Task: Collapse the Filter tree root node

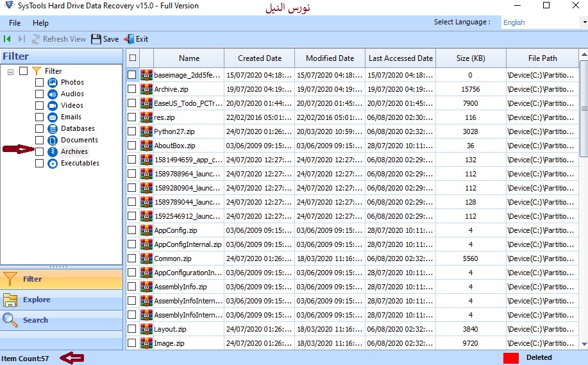Action: pyautogui.click(x=11, y=71)
